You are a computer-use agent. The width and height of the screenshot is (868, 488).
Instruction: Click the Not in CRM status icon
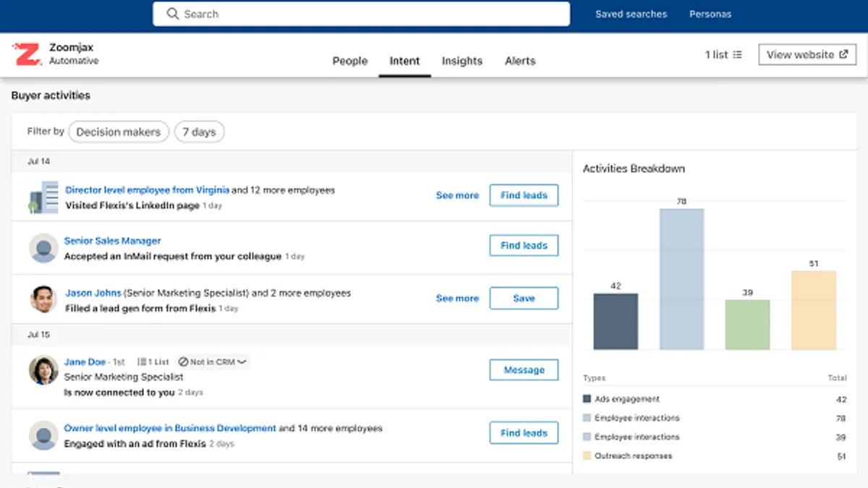[x=184, y=361]
